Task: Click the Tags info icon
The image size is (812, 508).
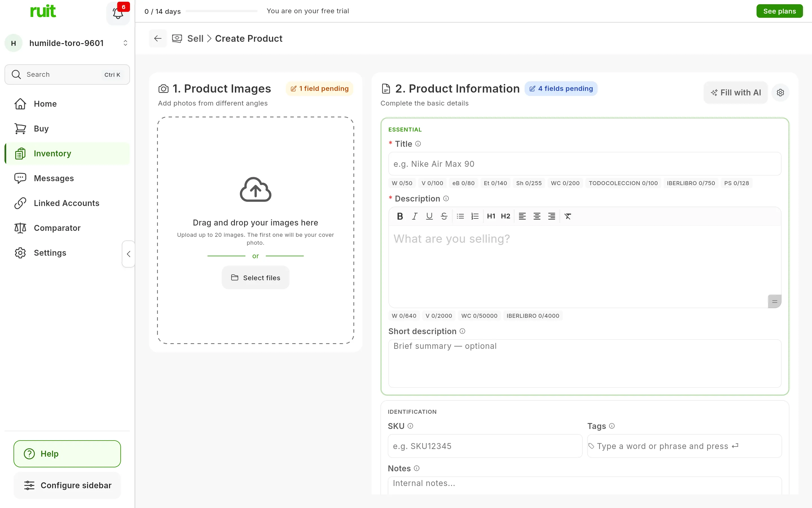Action: (x=612, y=426)
